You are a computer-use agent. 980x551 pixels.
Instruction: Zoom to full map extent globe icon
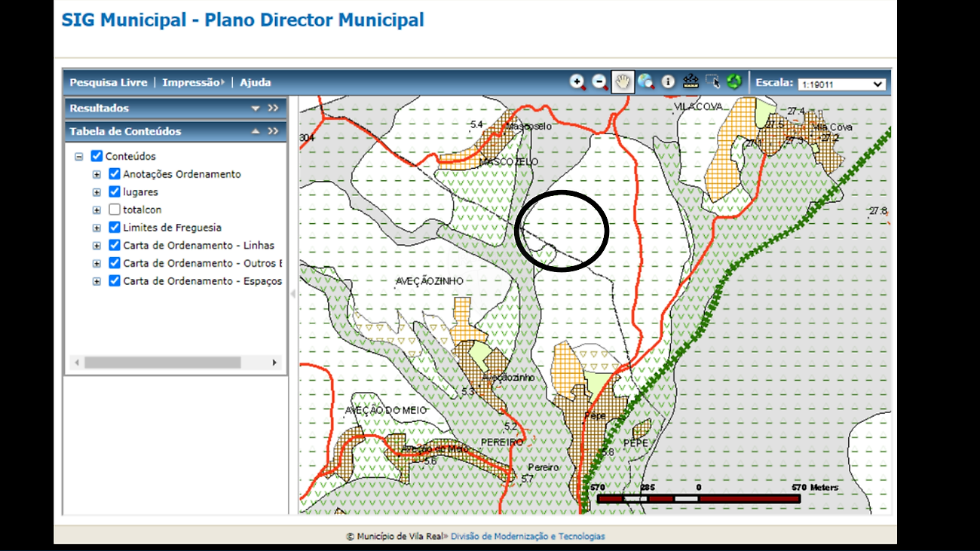645,82
